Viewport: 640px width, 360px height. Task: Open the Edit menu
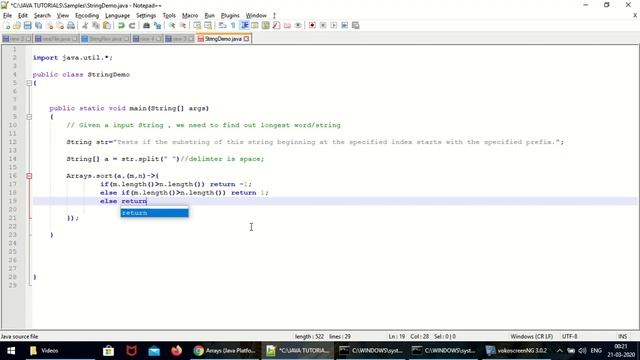[23, 16]
